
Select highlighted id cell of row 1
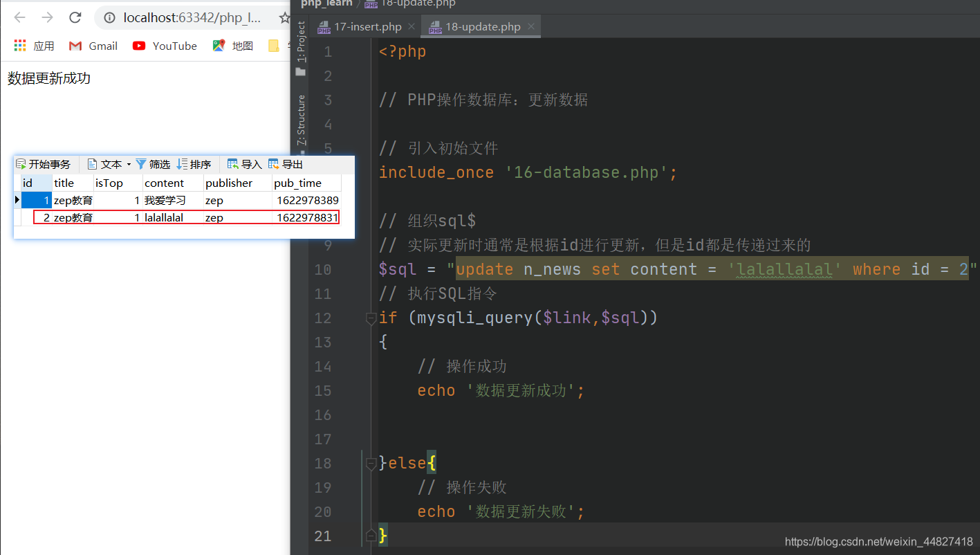coord(37,200)
